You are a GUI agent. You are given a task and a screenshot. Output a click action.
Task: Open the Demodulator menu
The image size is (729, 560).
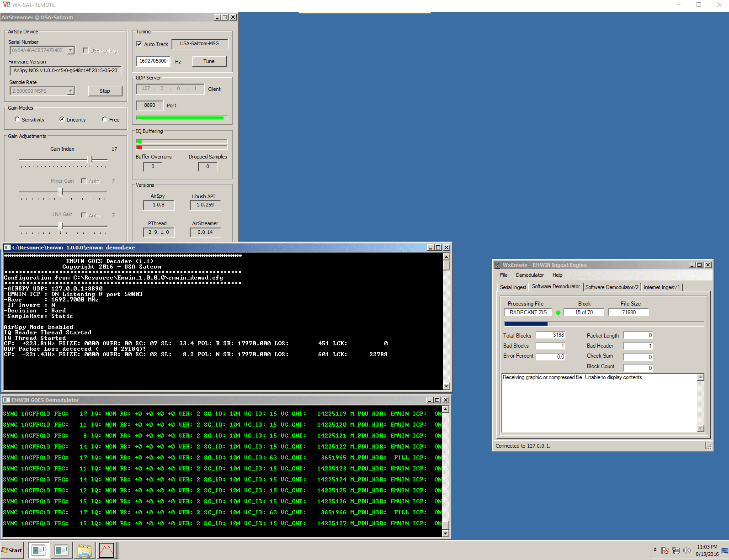pyautogui.click(x=529, y=275)
